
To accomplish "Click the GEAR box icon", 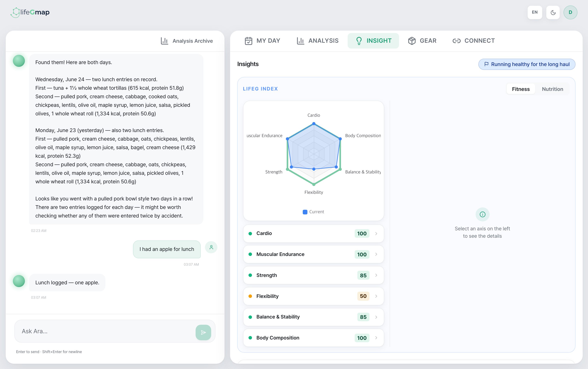I will coord(412,41).
